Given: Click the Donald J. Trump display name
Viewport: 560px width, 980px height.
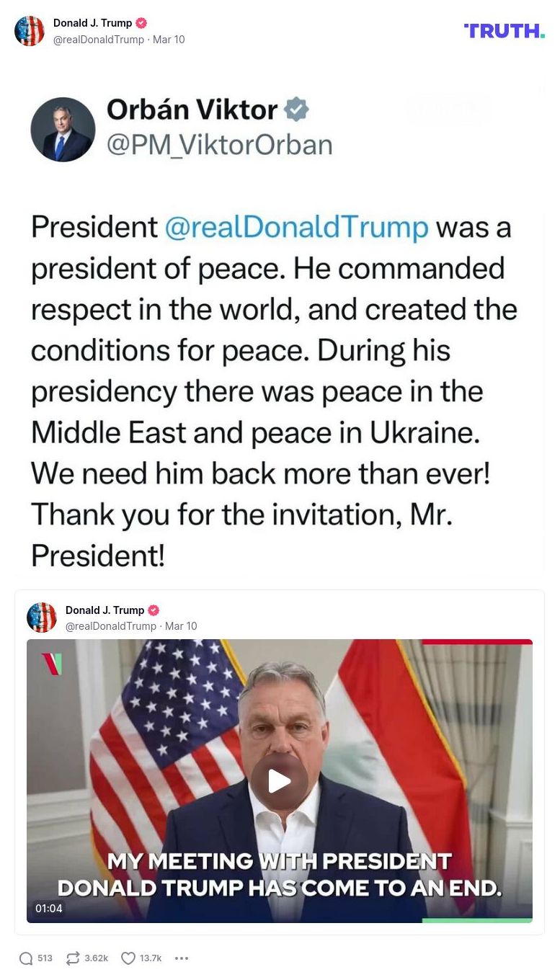Looking at the screenshot, I should (x=92, y=22).
